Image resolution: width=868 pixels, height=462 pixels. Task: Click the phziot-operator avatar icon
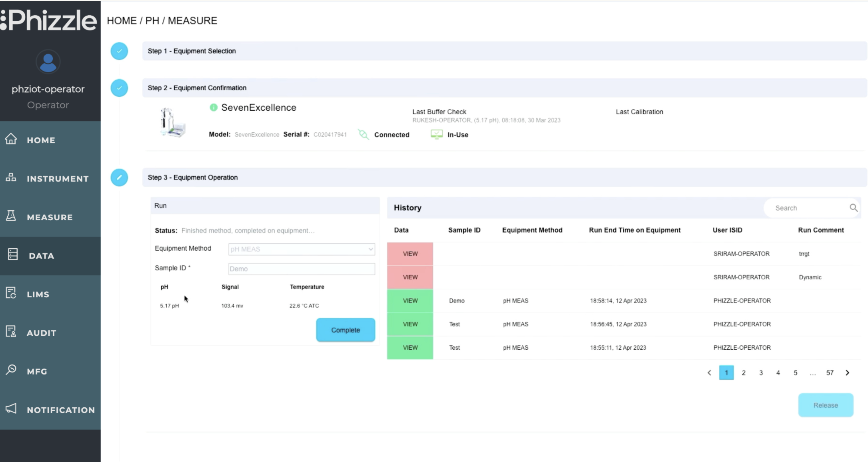[x=48, y=62]
